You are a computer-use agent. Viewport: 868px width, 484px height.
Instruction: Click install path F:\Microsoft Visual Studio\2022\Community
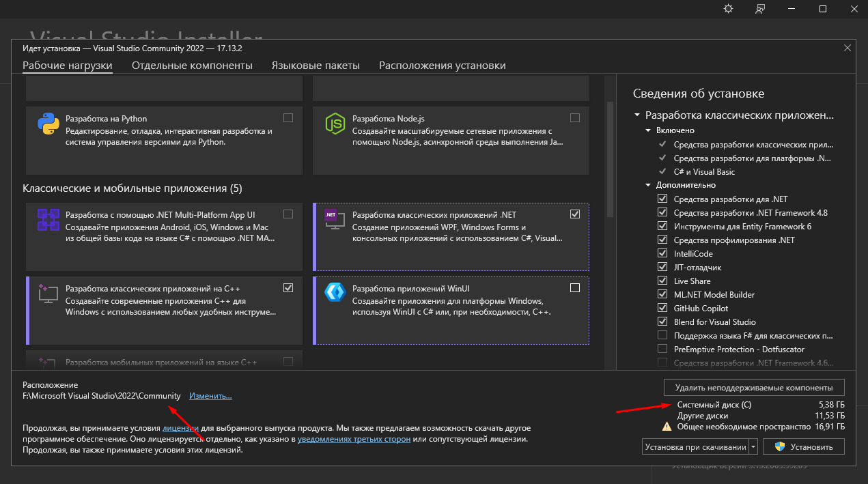102,395
